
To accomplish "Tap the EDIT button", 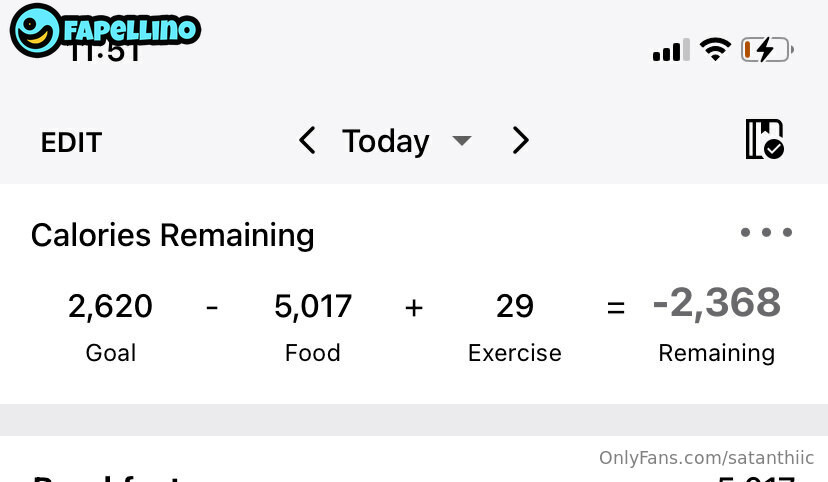I will coord(71,143).
